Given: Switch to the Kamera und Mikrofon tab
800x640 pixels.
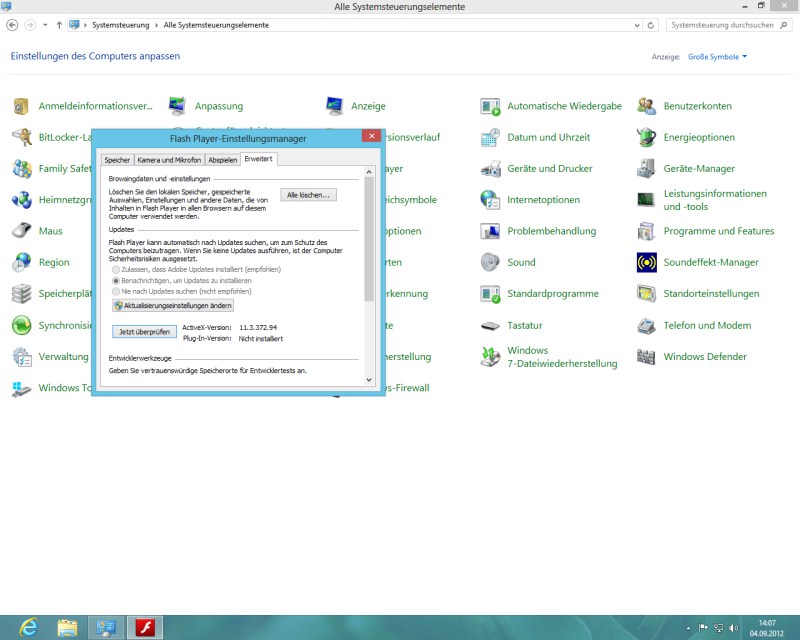Looking at the screenshot, I should coord(169,160).
